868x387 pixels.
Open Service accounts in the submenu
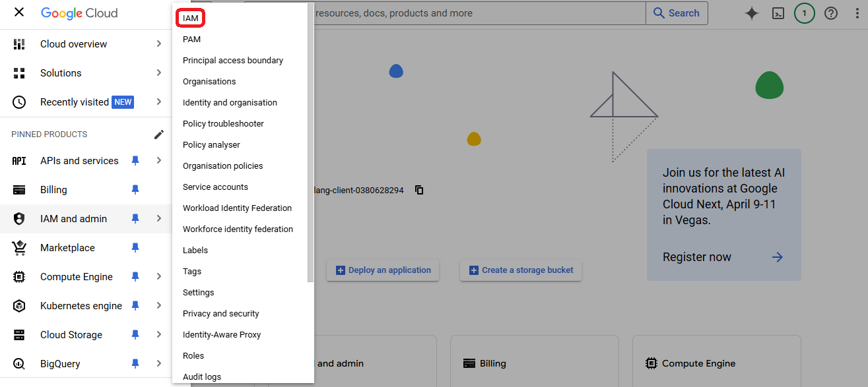click(215, 187)
